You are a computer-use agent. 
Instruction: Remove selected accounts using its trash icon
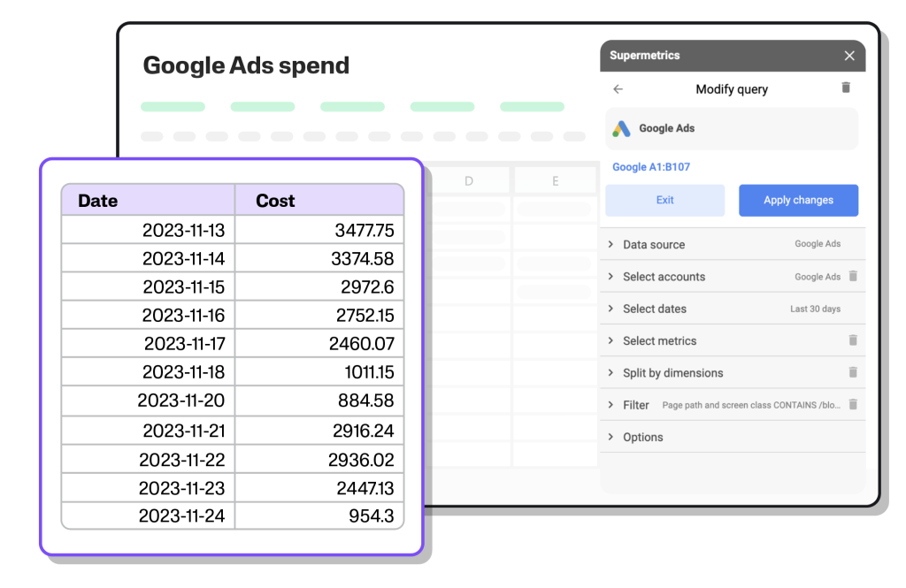click(853, 276)
